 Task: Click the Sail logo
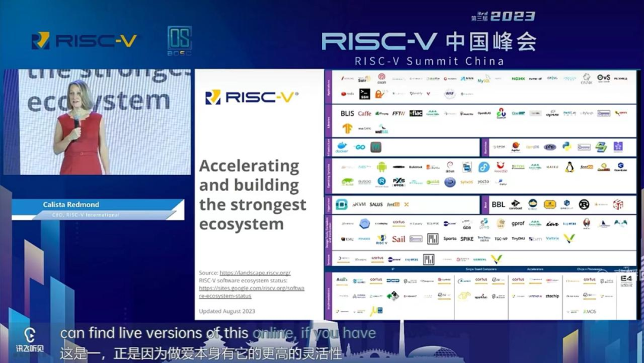pos(398,239)
